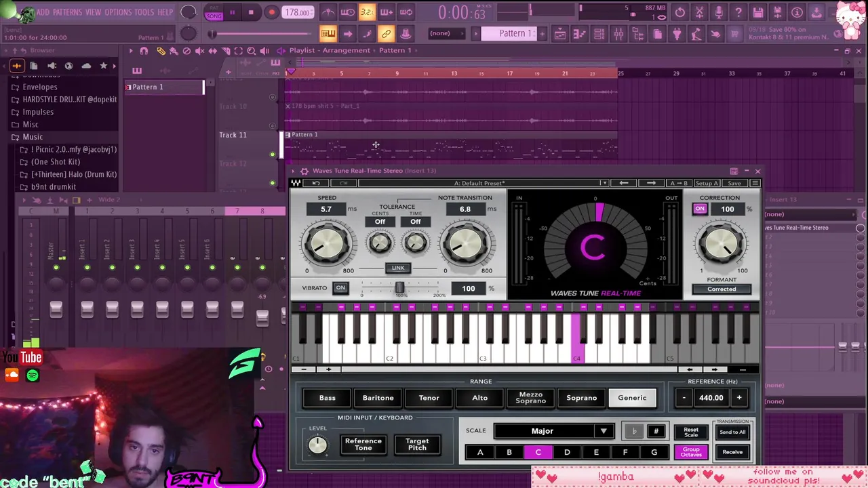This screenshot has height=488, width=868.
Task: Select the Bass range button
Action: (328, 398)
